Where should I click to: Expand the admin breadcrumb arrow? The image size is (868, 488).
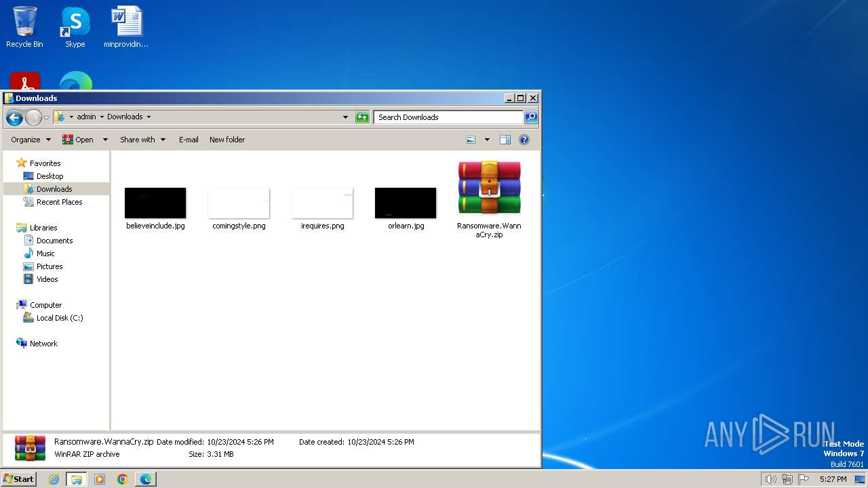[102, 117]
